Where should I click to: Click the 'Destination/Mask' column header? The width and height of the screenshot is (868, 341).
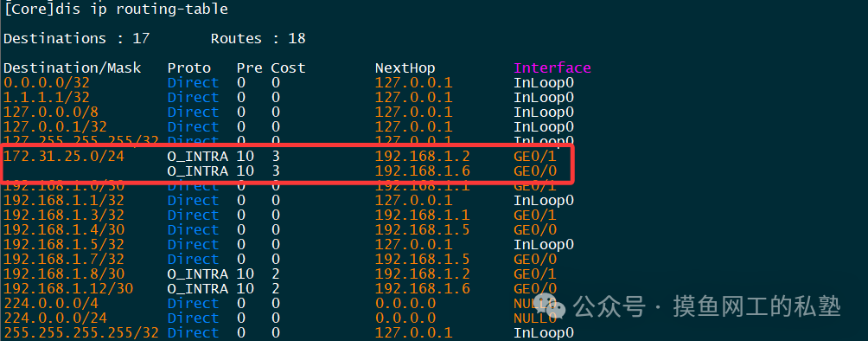[x=73, y=68]
